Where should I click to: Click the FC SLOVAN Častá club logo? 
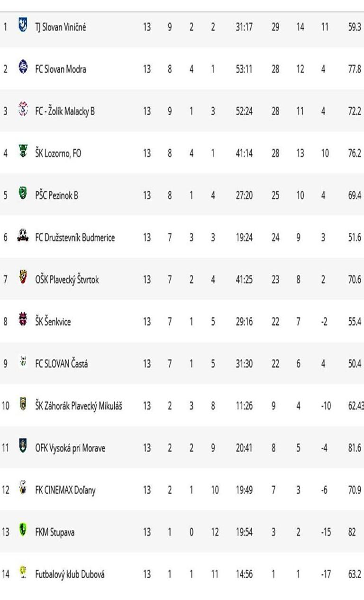[22, 362]
